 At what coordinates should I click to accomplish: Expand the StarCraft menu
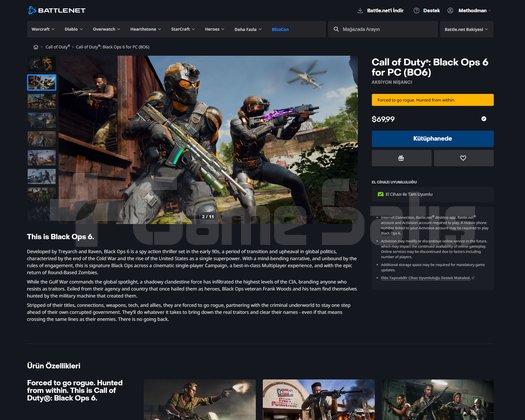pos(183,29)
